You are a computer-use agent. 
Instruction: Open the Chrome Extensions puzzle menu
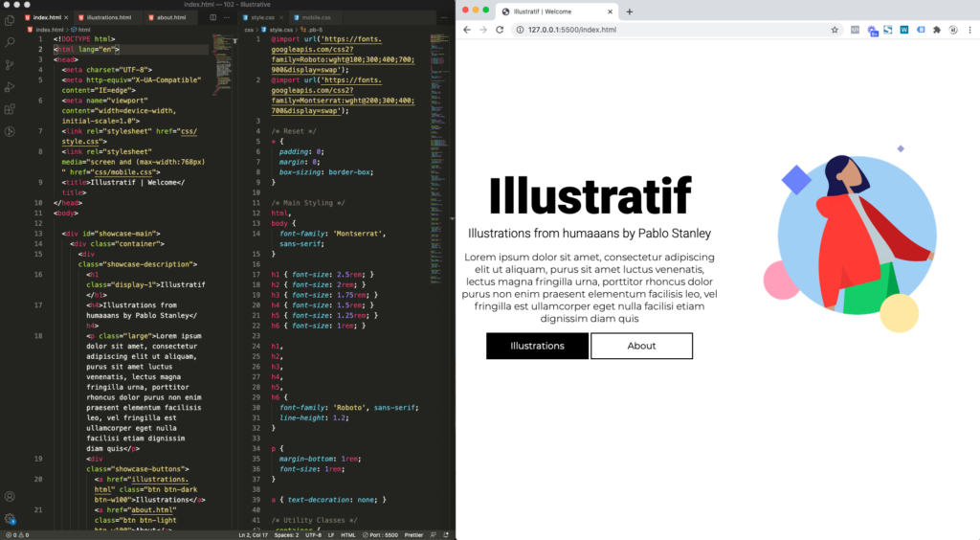tap(937, 30)
